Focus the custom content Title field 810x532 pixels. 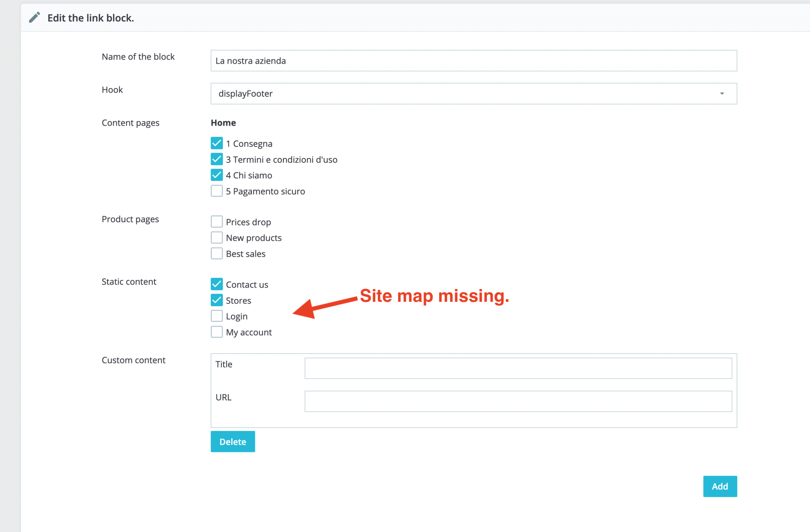(x=518, y=368)
